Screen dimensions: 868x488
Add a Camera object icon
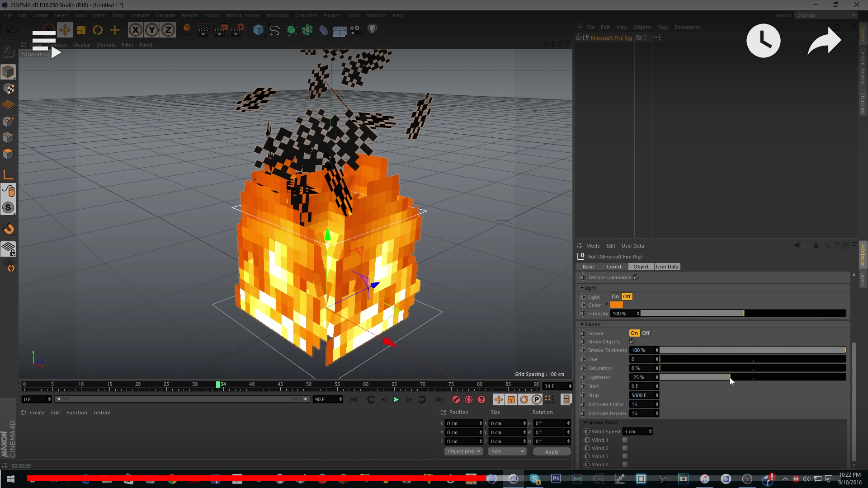pyautogui.click(x=356, y=30)
